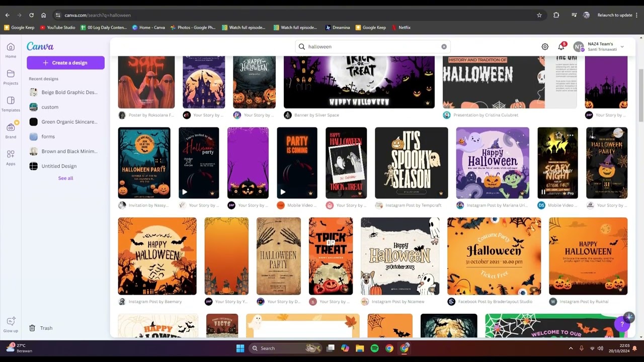Click the taskbar Search box
This screenshot has width=644, height=362.
coord(285,348)
